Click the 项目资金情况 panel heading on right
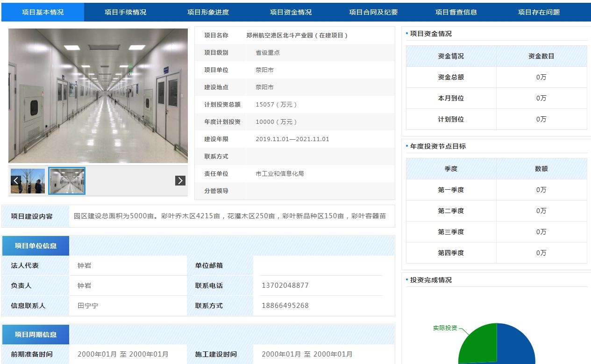The image size is (591, 364). (431, 34)
